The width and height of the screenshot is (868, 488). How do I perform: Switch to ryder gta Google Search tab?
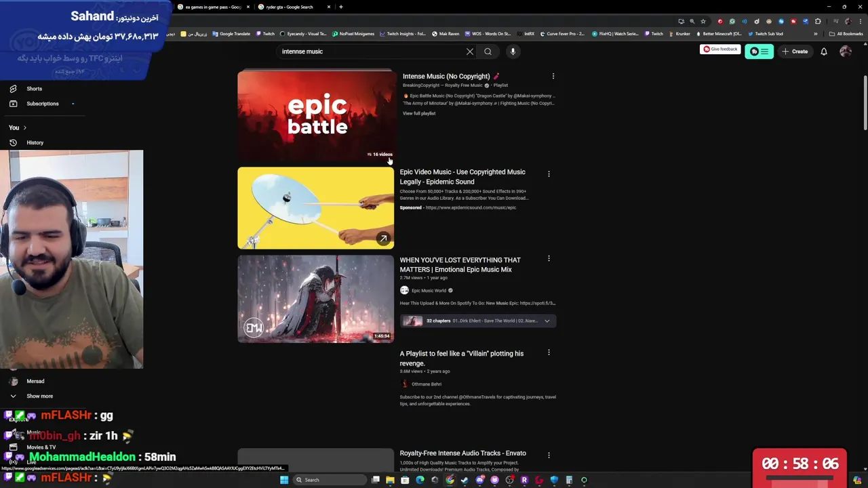click(290, 7)
